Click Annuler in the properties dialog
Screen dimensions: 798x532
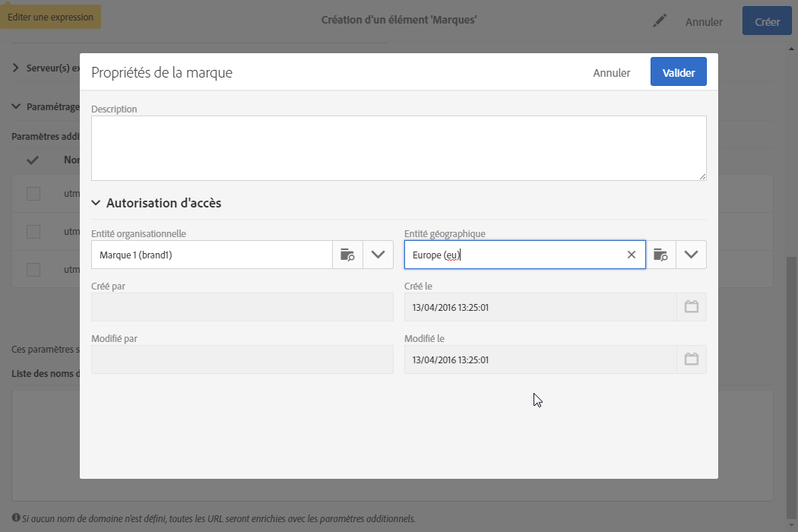tap(611, 73)
